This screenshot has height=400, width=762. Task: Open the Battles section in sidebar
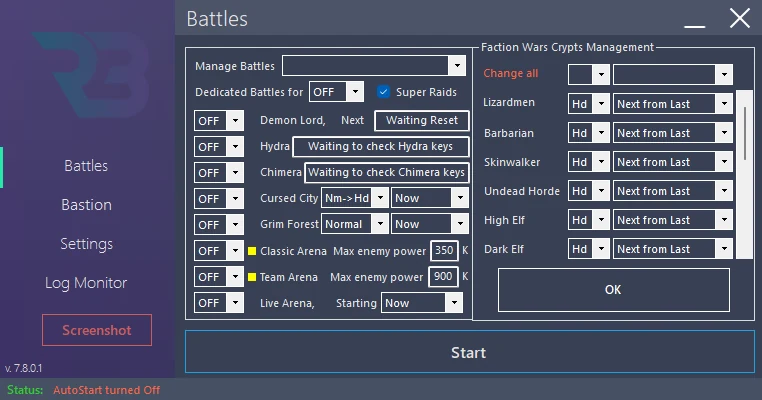pyautogui.click(x=86, y=166)
